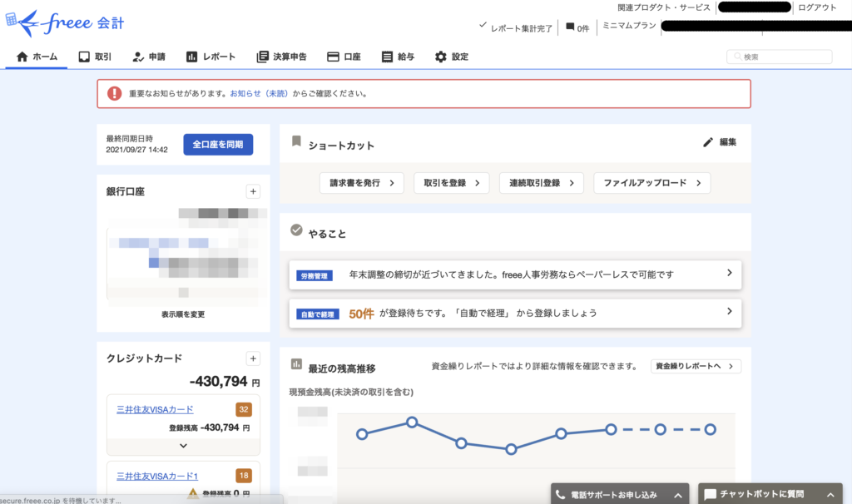Screen dimensions: 852x504
Task: Expand the 三井住友VISAカード details chevron
Action: pos(183,445)
